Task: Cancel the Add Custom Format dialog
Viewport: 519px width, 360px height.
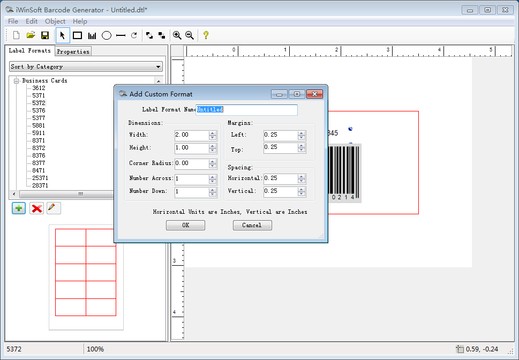Action: coord(252,225)
